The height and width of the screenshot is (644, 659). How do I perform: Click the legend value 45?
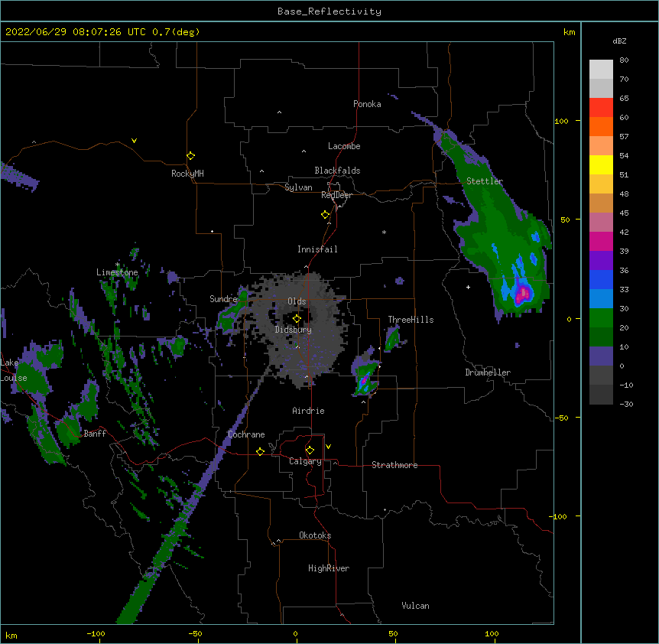coord(624,213)
